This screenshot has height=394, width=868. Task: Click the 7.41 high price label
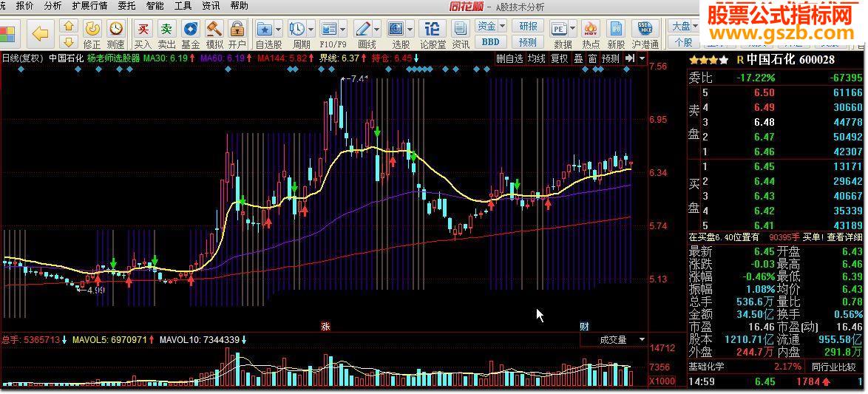[359, 78]
